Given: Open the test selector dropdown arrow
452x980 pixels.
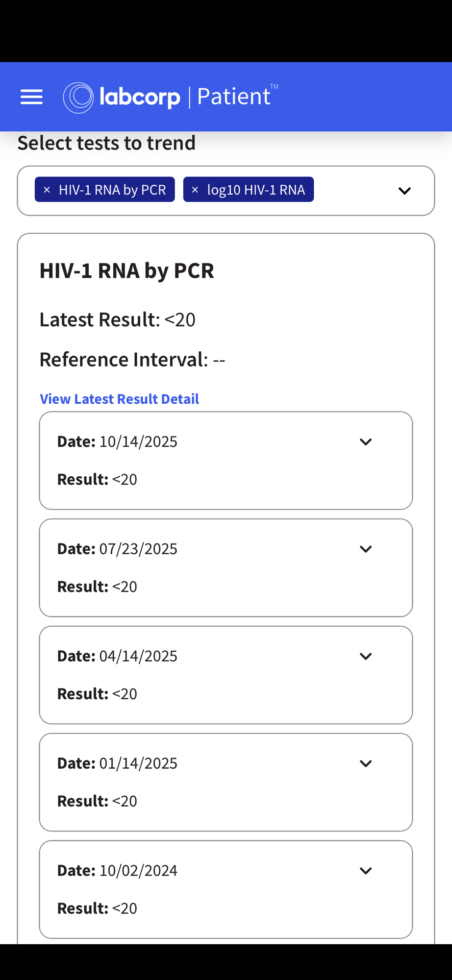Looking at the screenshot, I should coord(404,191).
